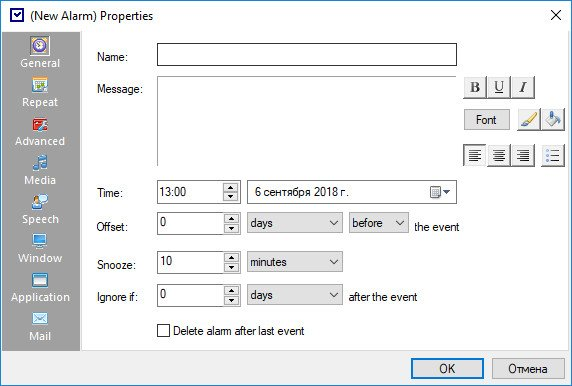Toggle bold formatting for message
Viewport: 572px width, 386px height.
pos(475,87)
